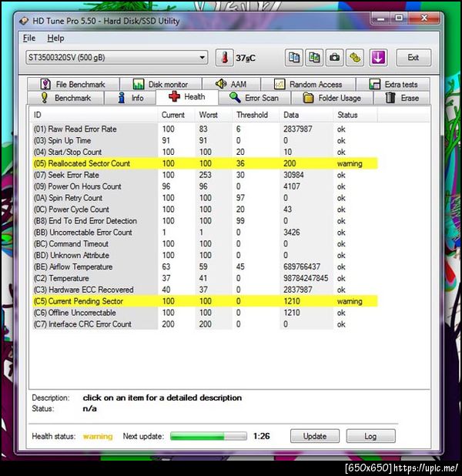The height and width of the screenshot is (476, 462).
Task: Sort by the Current column header
Action: click(176, 115)
